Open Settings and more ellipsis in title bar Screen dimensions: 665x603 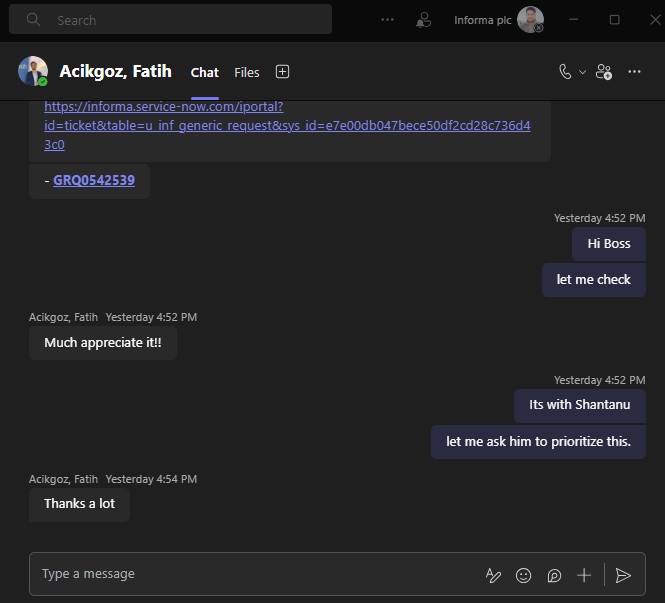click(x=387, y=20)
